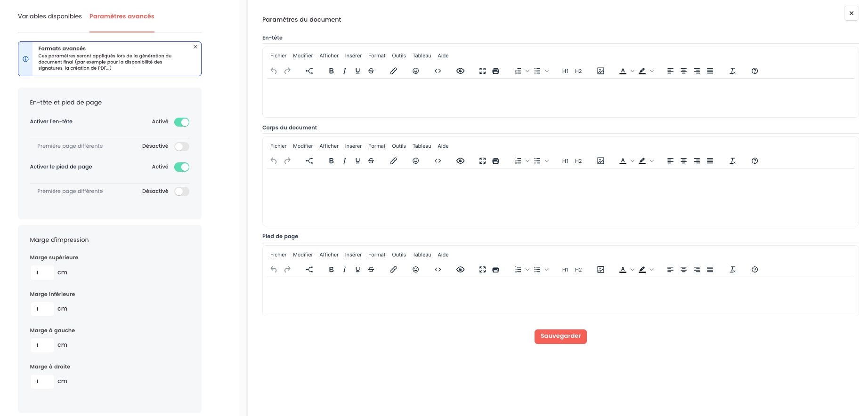Click preview eye icon in En-tête editor
868x416 pixels.
[x=460, y=71]
